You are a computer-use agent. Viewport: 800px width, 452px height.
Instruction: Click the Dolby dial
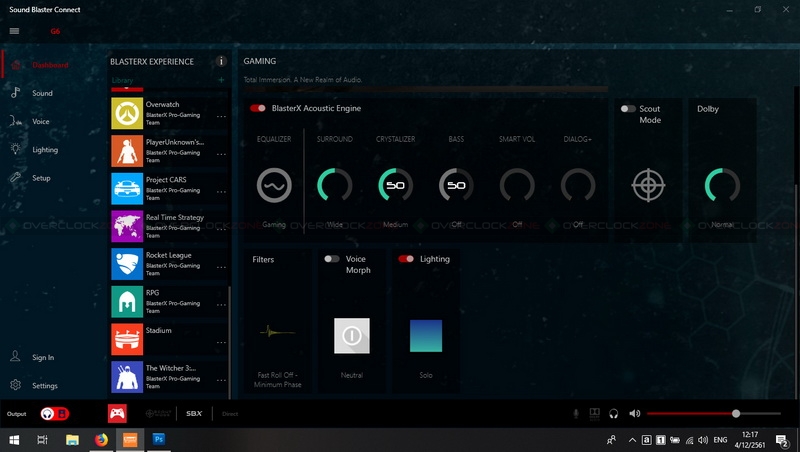pos(722,185)
